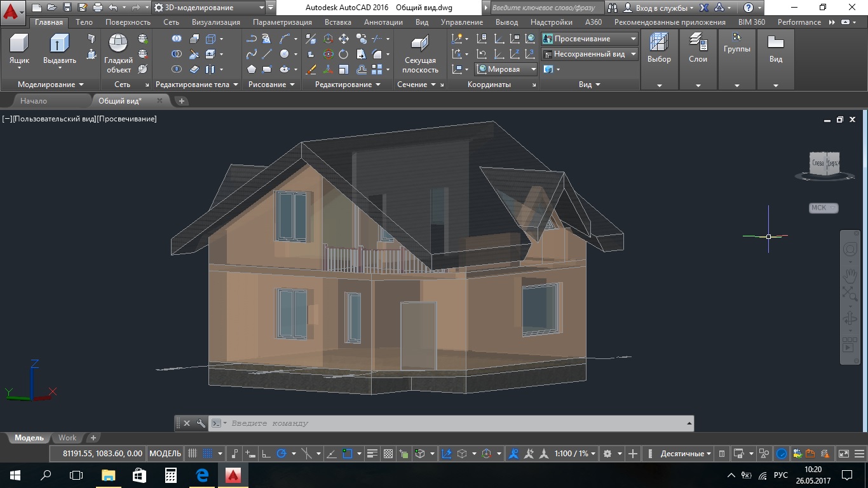This screenshot has width=868, height=488.
Task: Open the 1:100 / 1% annotation scale dropdown
Action: [x=575, y=454]
